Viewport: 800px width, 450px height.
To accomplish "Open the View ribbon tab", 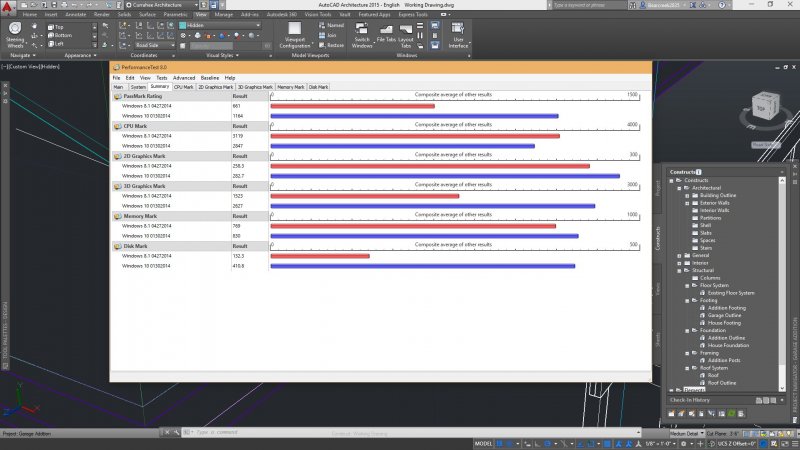I will coord(201,15).
